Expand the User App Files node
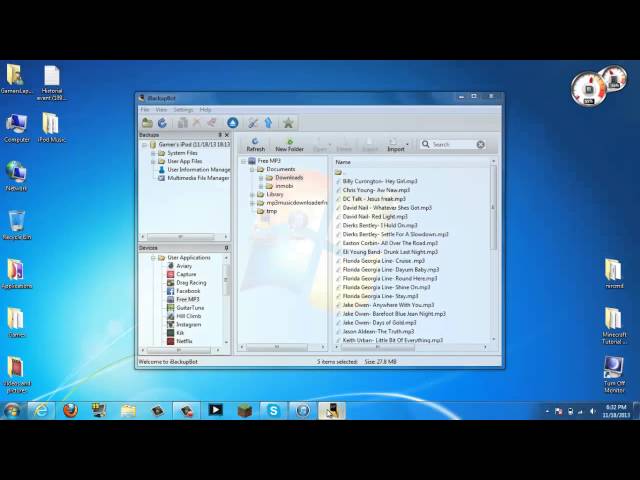 153,161
